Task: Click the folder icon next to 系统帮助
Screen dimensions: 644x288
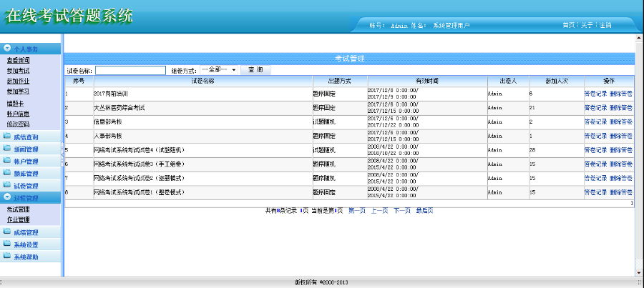Action: pos(7,257)
